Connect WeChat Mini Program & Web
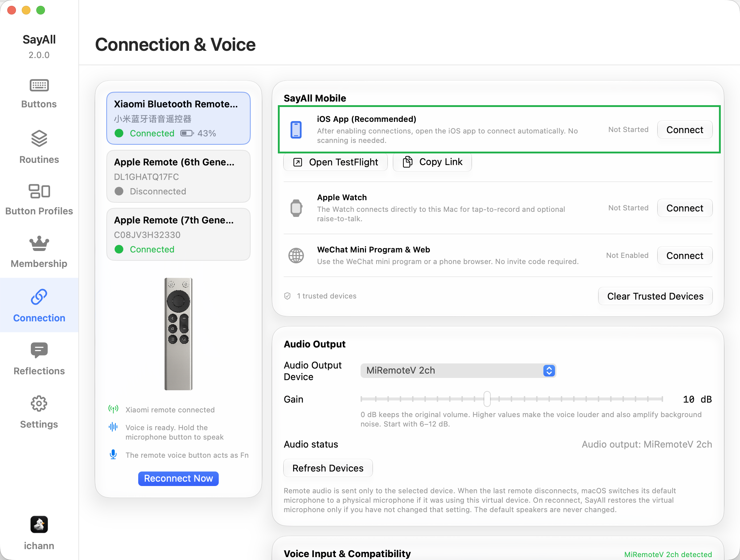 [x=685, y=256]
